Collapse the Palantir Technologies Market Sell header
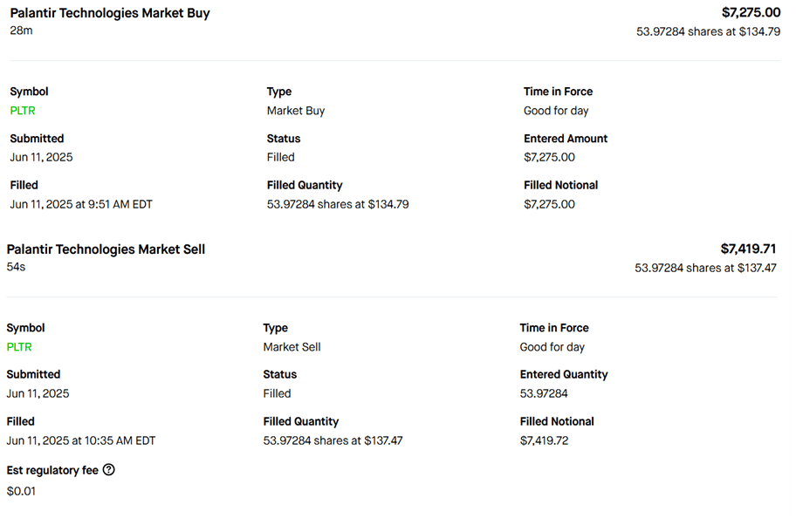 106,249
